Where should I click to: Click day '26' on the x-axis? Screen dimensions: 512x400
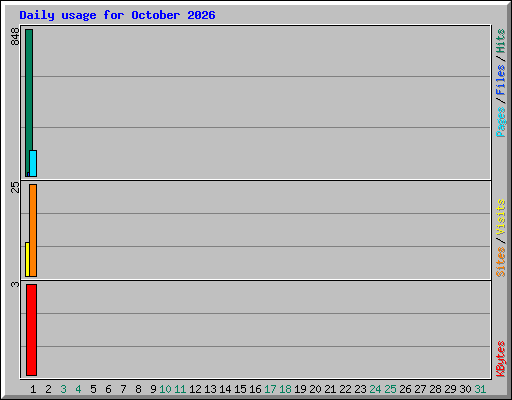[405, 389]
